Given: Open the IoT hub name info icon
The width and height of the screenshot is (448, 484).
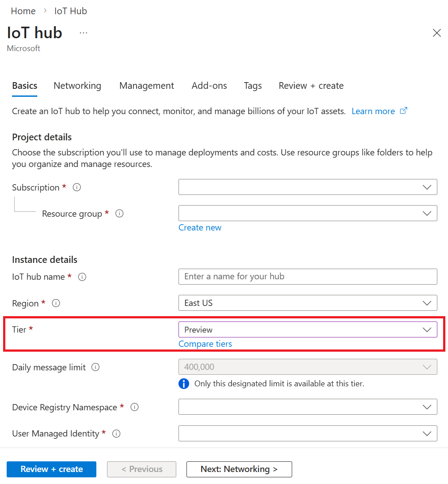Looking at the screenshot, I should 82,277.
